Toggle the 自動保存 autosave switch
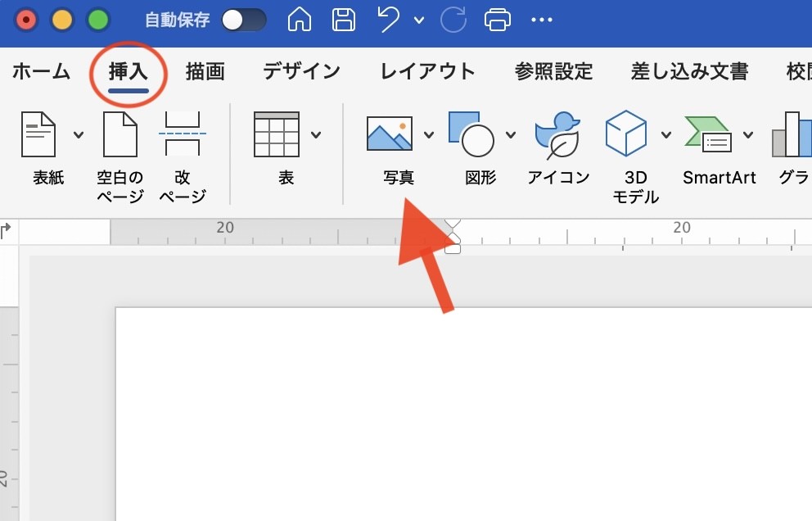The width and height of the screenshot is (812, 521). point(244,20)
